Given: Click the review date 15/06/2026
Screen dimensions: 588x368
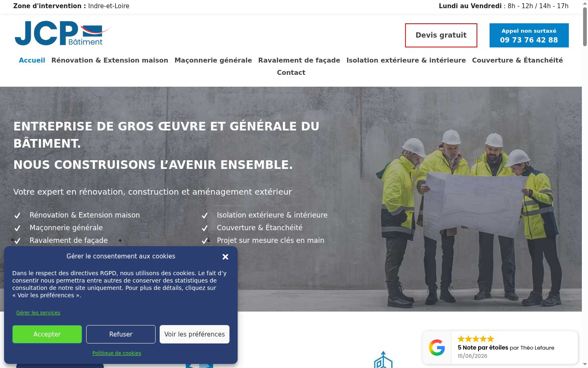Looking at the screenshot, I should point(472,356).
